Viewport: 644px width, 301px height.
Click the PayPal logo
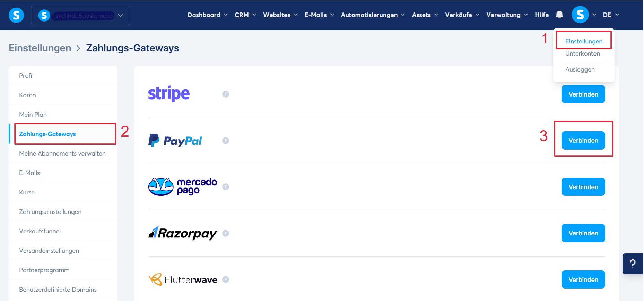coord(175,141)
